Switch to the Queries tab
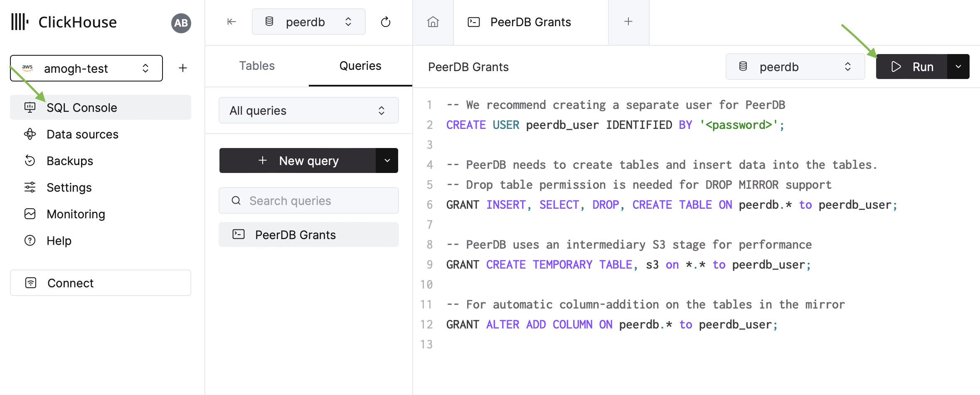Image resolution: width=980 pixels, height=395 pixels. point(360,66)
